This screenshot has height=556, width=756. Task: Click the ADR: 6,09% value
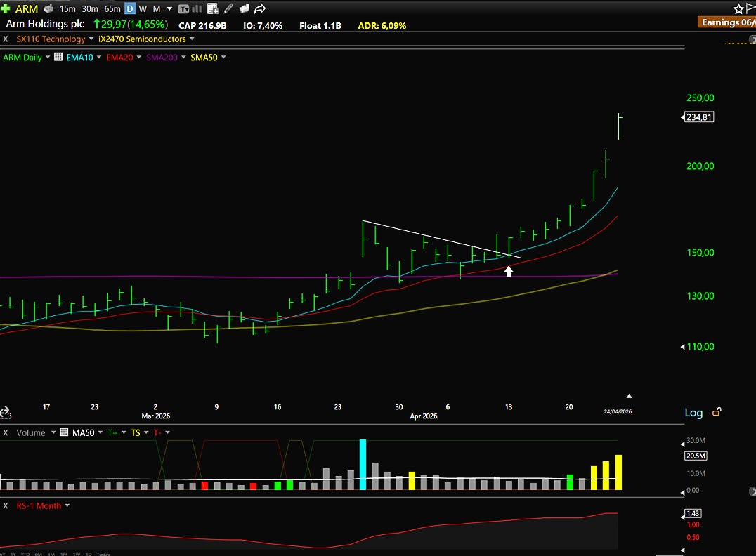[x=382, y=25]
